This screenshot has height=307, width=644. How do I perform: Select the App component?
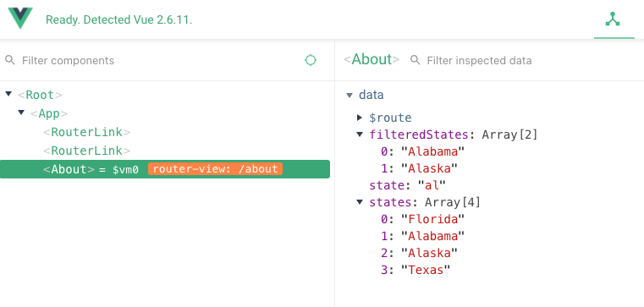coord(49,113)
